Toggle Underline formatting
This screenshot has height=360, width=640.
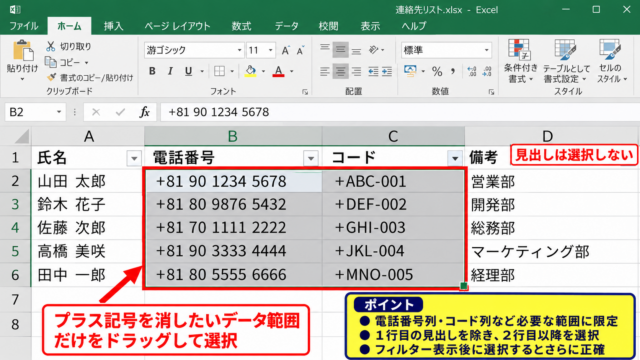pos(188,71)
